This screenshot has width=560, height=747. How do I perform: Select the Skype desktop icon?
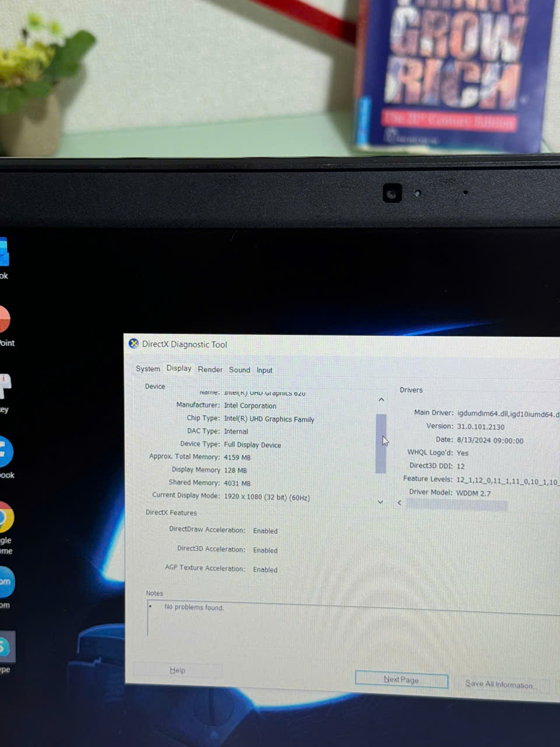[x=5, y=647]
